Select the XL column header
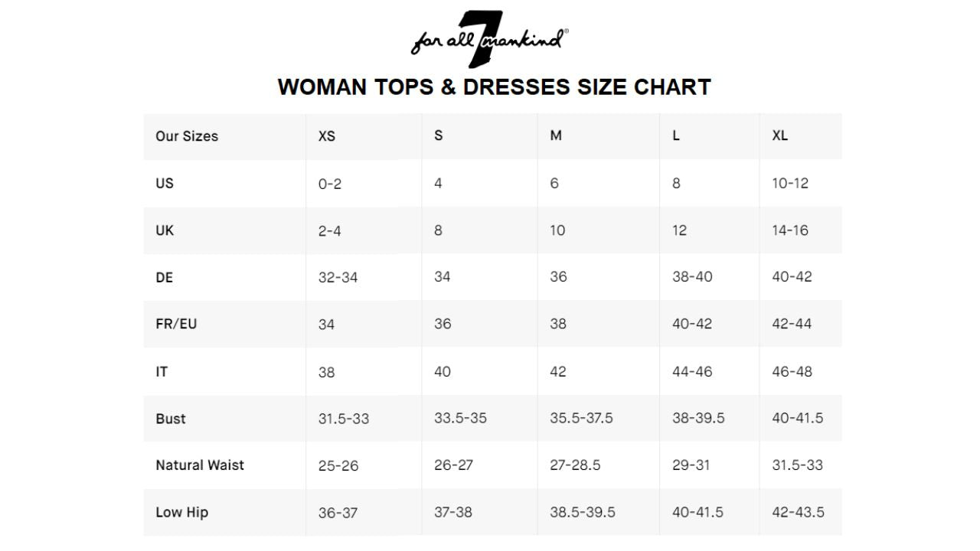 coord(779,135)
